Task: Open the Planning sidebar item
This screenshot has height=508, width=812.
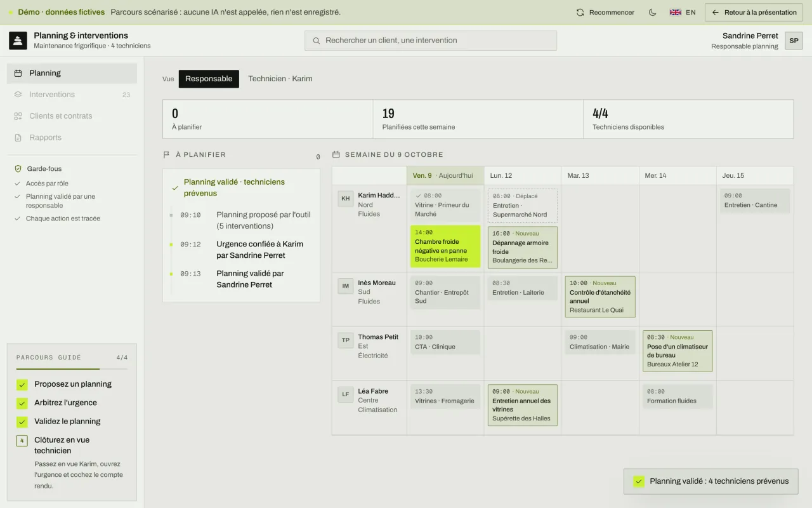Action: point(72,73)
